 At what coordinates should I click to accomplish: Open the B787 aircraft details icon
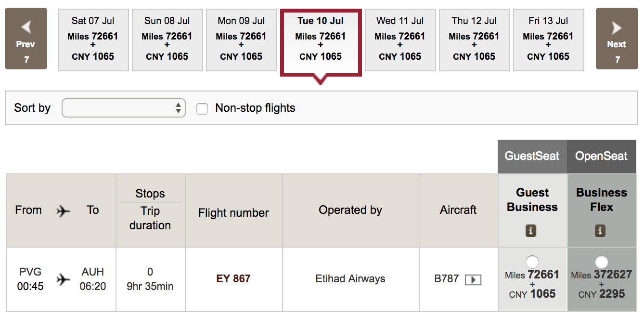(473, 279)
